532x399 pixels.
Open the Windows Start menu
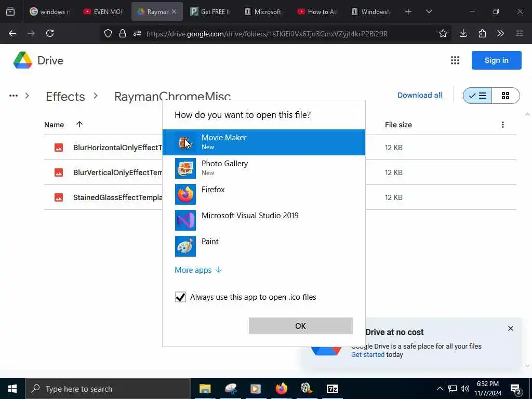tap(12, 389)
